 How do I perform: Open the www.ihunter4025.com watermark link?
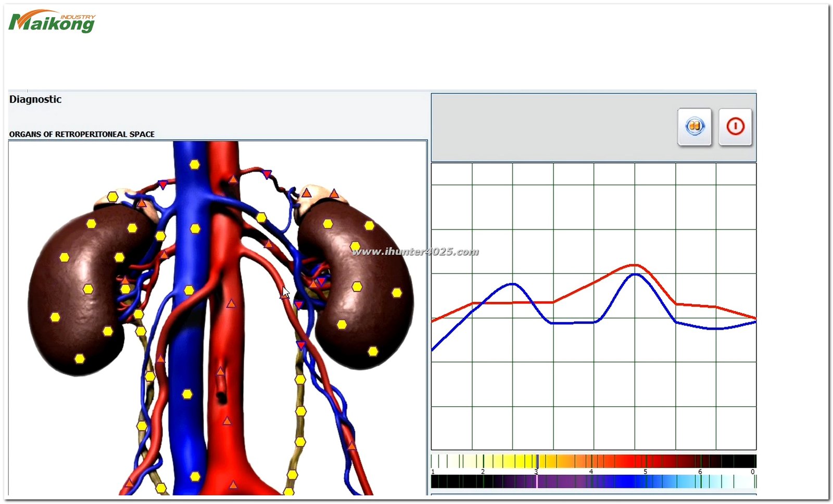coord(415,252)
